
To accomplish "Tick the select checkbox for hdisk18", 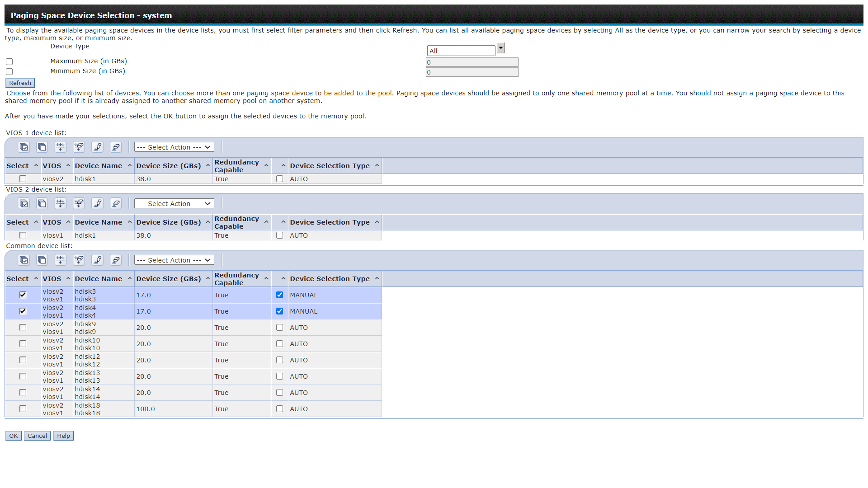I will tap(23, 409).
